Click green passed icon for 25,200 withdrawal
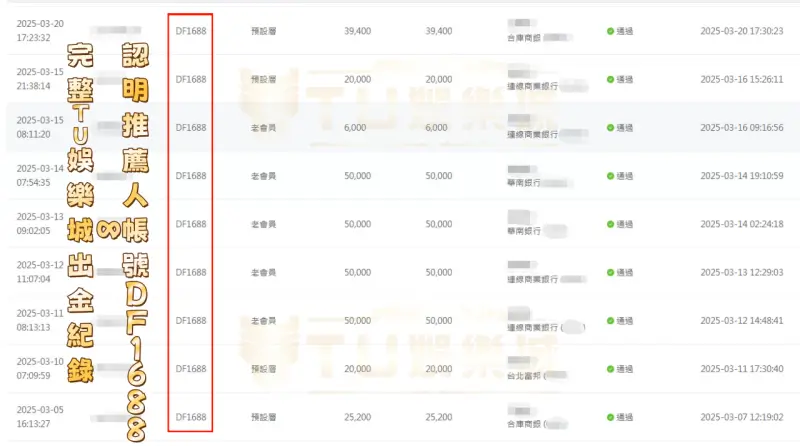This screenshot has width=800, height=446. (x=610, y=416)
